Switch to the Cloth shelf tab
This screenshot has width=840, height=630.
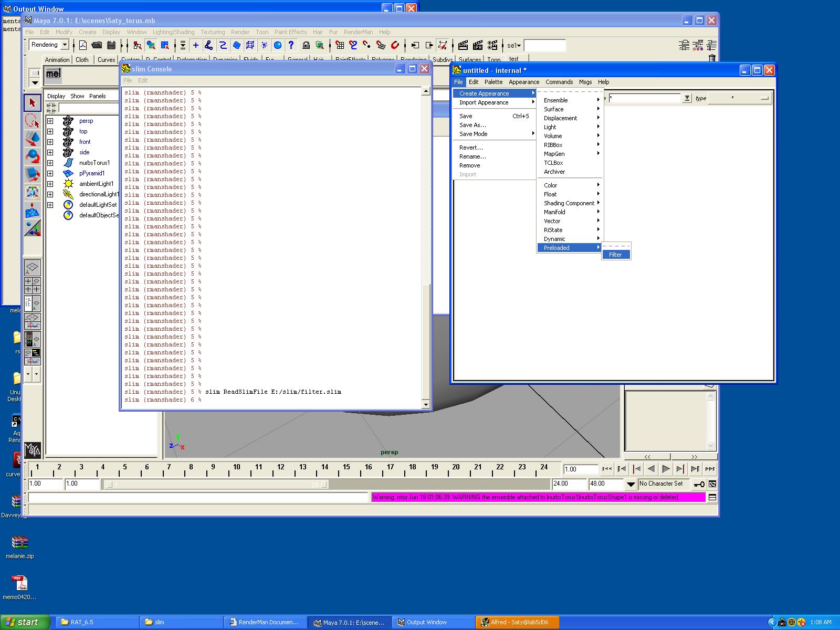tap(82, 60)
